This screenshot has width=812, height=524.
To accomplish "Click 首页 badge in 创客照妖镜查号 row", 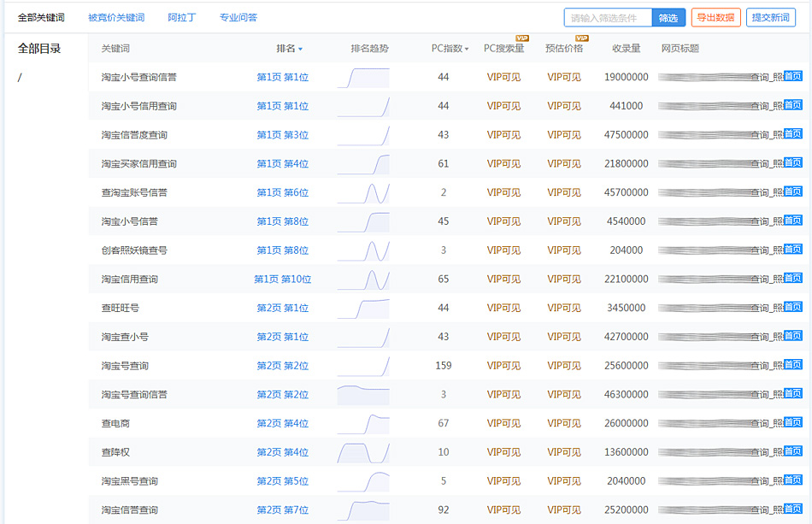I will [x=793, y=249].
